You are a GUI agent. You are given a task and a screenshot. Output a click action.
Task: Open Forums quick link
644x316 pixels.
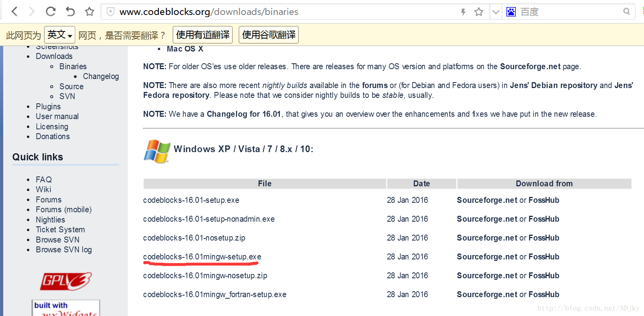[x=49, y=200]
